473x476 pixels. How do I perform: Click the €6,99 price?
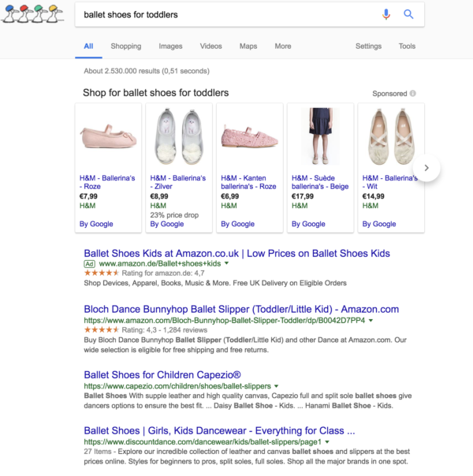click(230, 196)
